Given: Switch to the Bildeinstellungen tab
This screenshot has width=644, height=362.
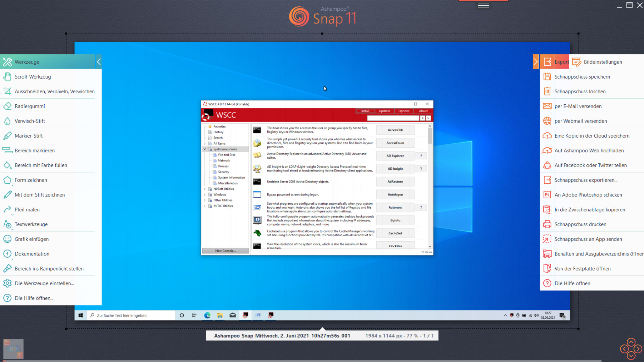Looking at the screenshot, I should (x=602, y=62).
